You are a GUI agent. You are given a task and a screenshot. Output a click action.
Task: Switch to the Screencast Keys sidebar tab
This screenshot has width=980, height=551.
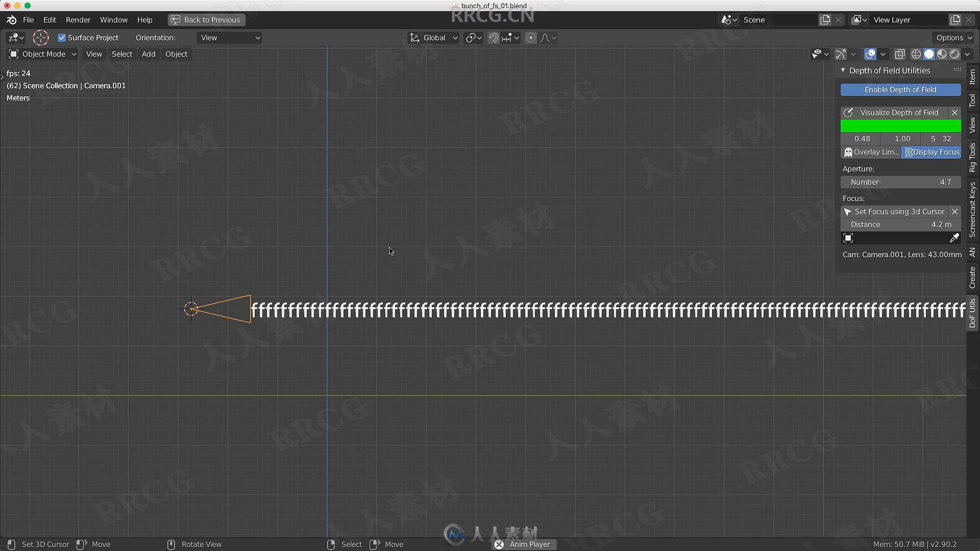pos(972,210)
